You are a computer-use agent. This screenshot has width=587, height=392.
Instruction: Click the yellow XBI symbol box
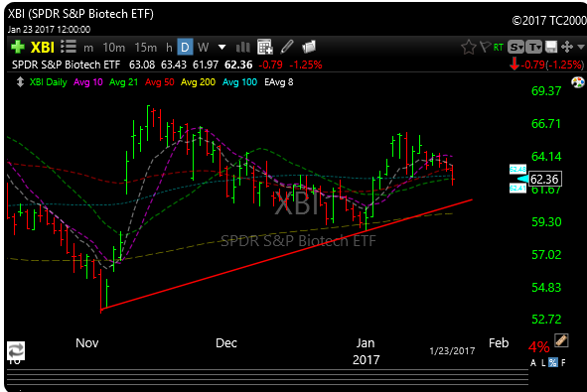pyautogui.click(x=43, y=48)
